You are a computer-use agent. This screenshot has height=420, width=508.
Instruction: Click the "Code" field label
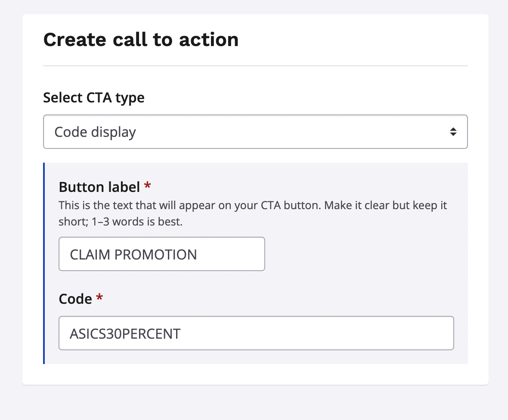click(x=75, y=299)
